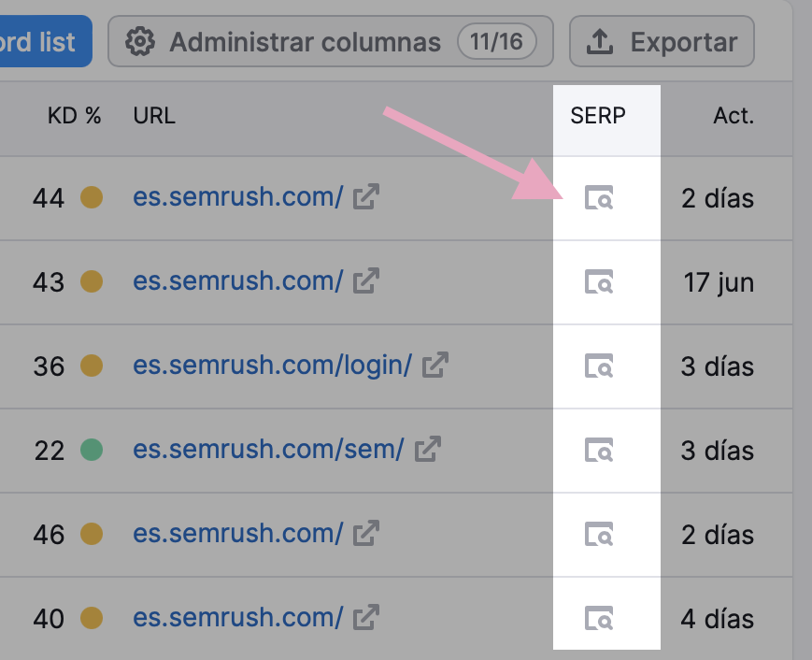Open es.semrush.com/login/ via its external-link icon

pyautogui.click(x=435, y=365)
